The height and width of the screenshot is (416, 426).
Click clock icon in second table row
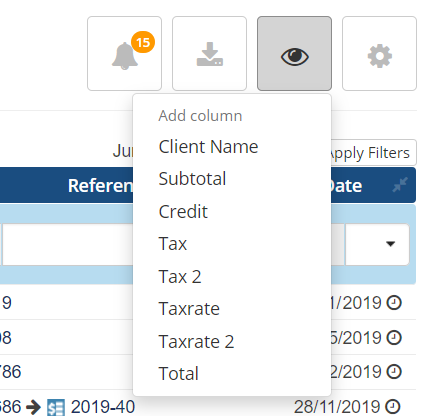394,338
